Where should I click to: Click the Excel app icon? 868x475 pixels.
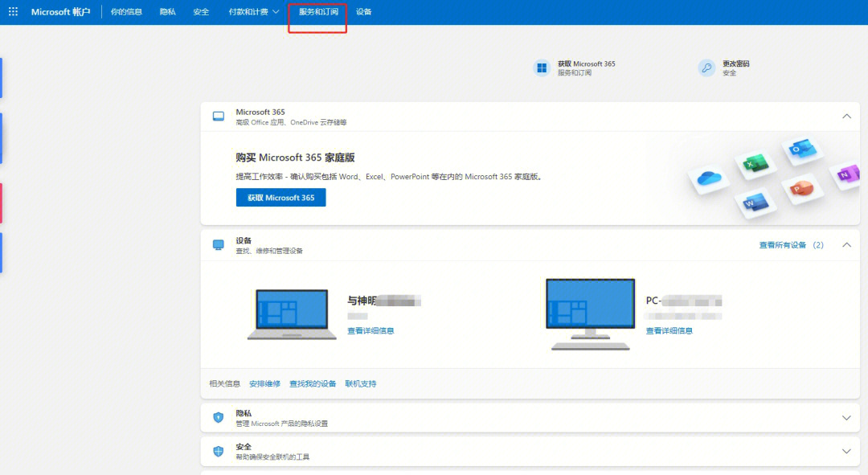[x=755, y=164]
